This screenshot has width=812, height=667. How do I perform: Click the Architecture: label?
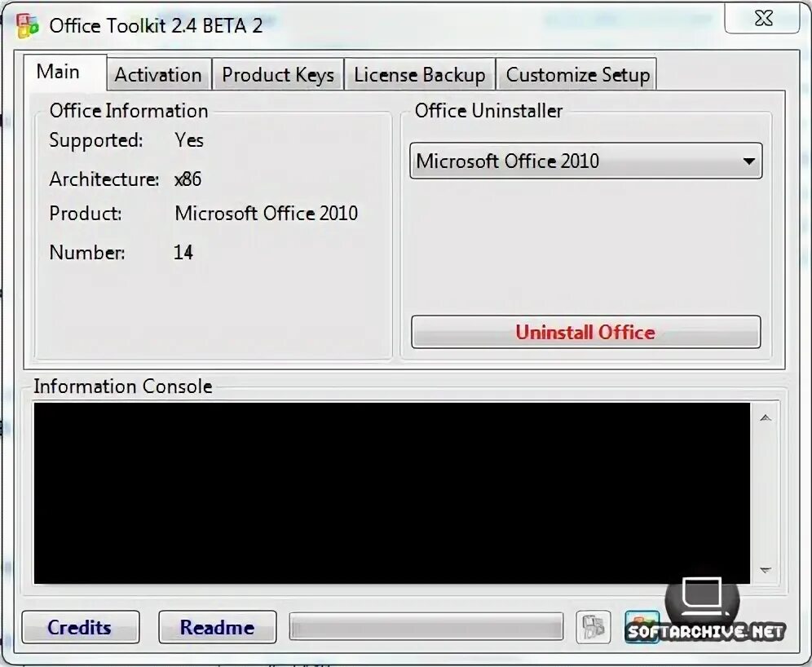(104, 179)
